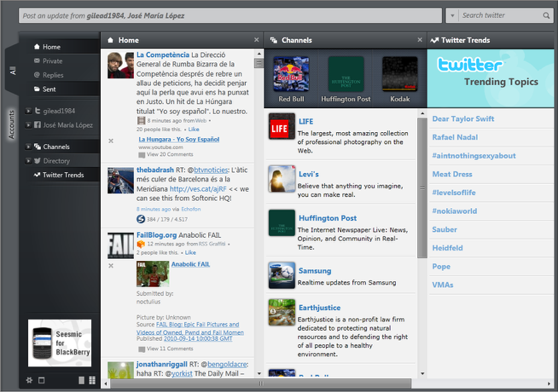Open the search options dropdown arrow

(452, 16)
